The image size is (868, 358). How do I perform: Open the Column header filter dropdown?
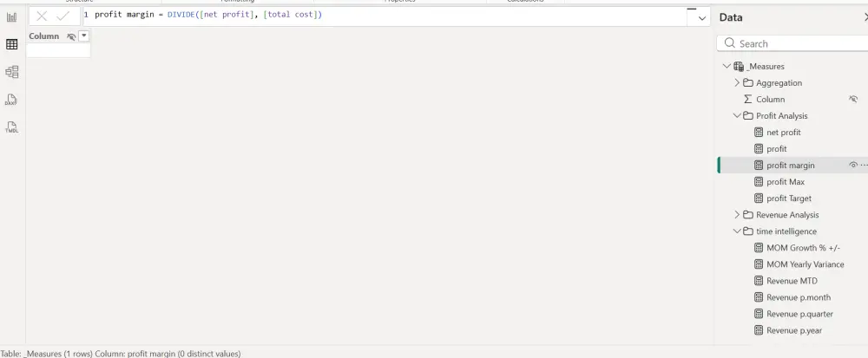tap(83, 36)
